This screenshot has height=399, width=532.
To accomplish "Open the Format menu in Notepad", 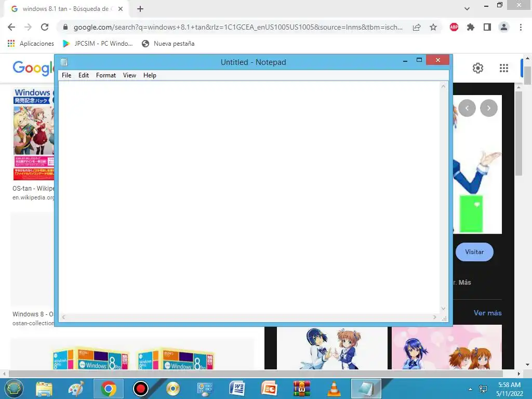I will [106, 75].
